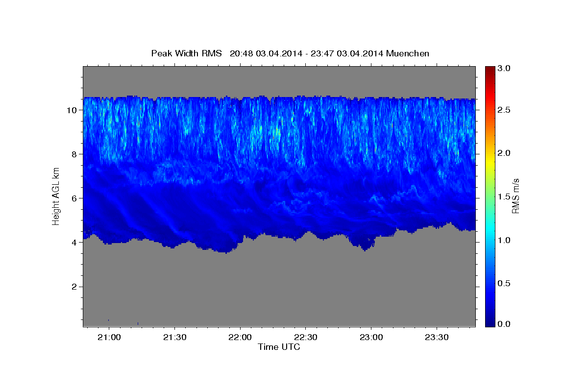Screen dimensions: 588x392
Task: Click the 21:00 time tick label
Action: point(109,338)
